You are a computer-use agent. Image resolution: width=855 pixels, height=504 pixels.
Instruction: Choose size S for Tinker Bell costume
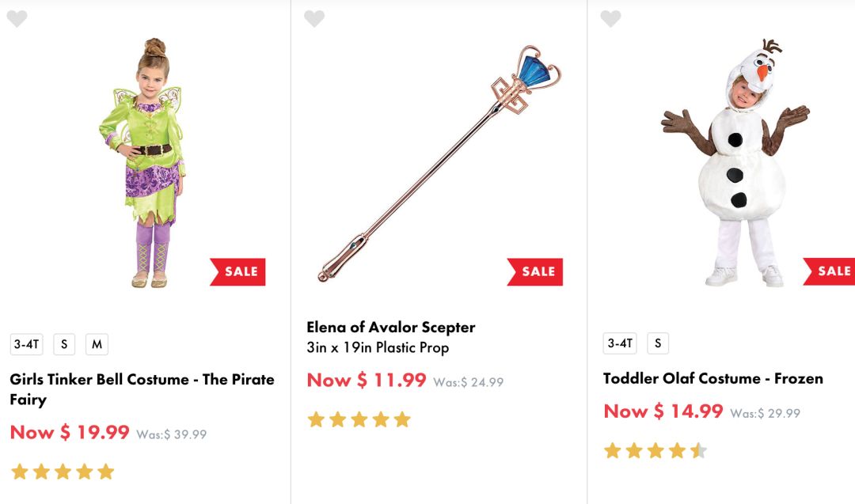pyautogui.click(x=64, y=344)
